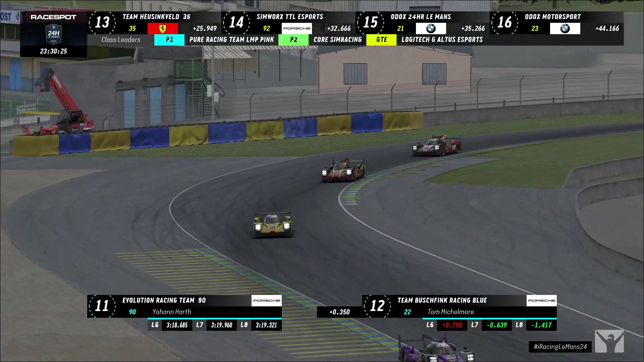Select the green P2 class tag

click(x=293, y=40)
